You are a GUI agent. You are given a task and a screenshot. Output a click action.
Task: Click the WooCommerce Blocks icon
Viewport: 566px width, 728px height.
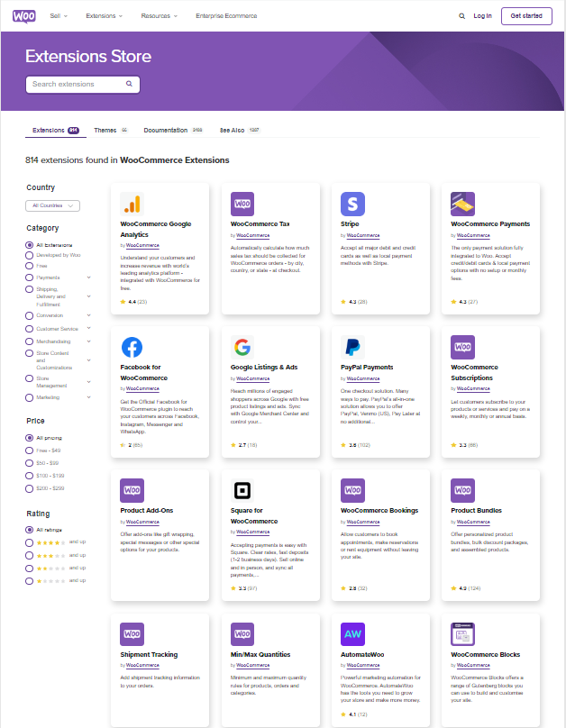(x=462, y=634)
